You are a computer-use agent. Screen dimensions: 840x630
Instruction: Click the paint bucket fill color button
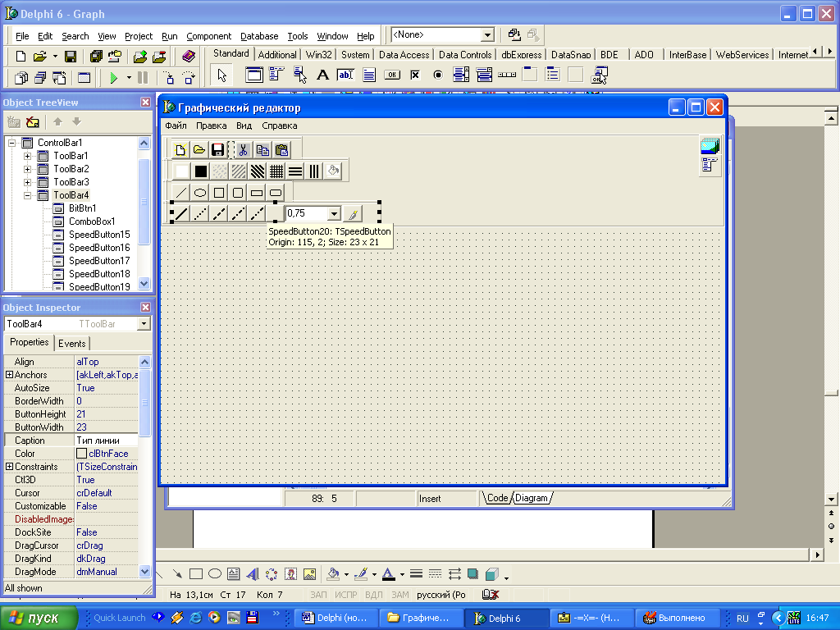[333, 171]
